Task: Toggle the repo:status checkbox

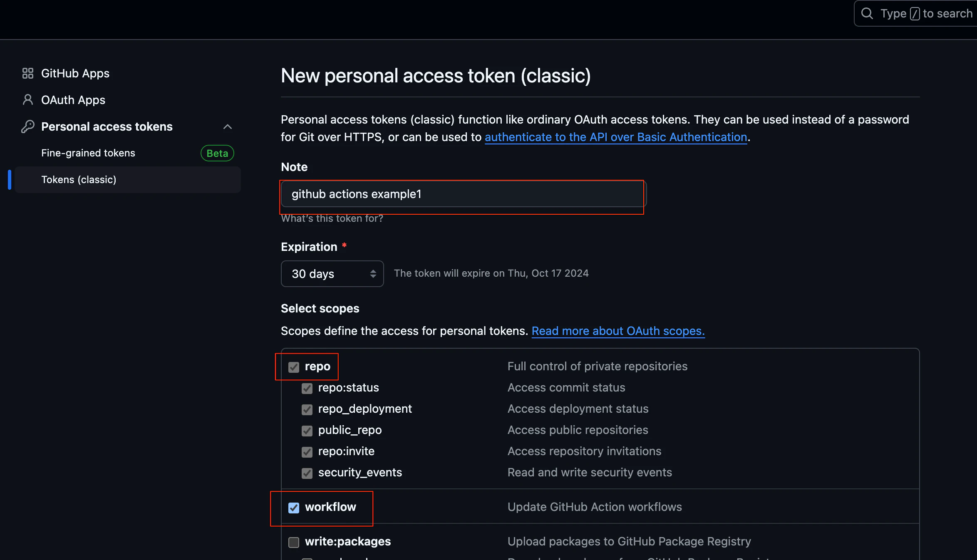Action: [307, 388]
